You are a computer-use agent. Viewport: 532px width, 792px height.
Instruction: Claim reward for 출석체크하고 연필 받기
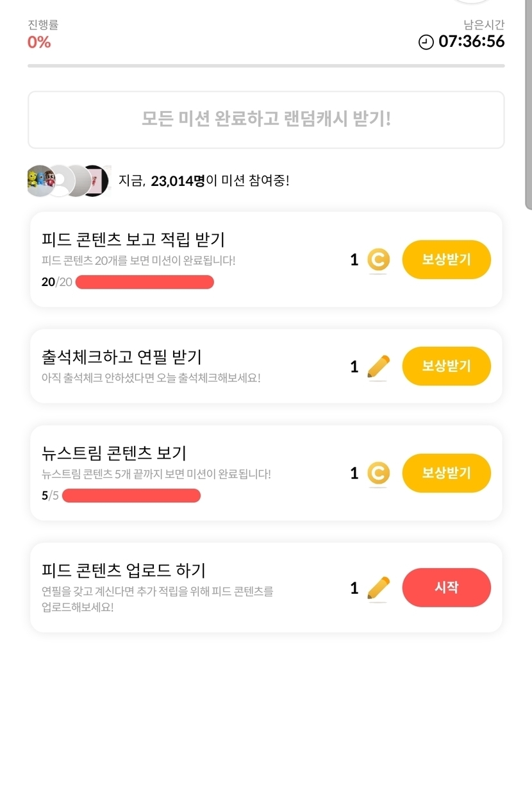point(446,366)
